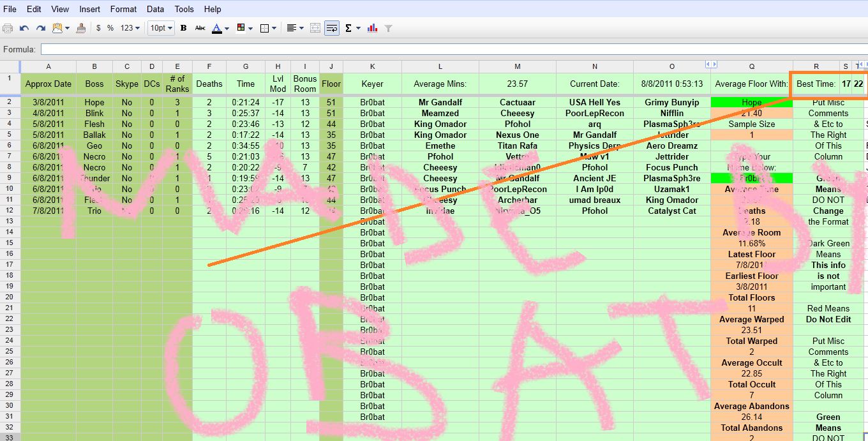868x441 pixels.
Task: Open the Edit menu
Action: [34, 9]
